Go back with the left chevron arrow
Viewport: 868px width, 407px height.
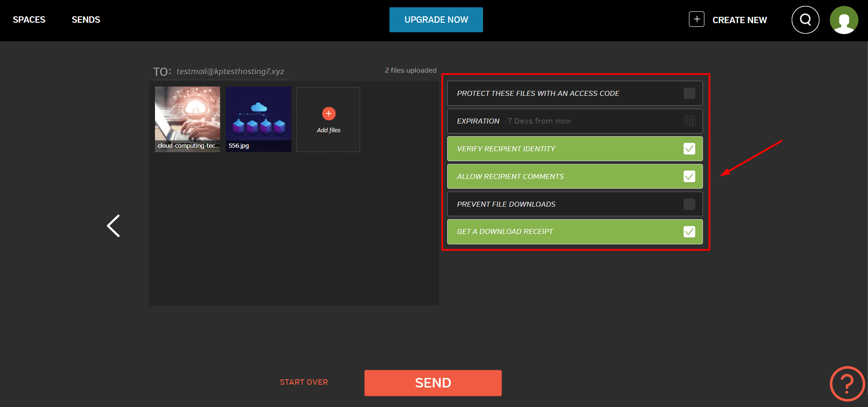point(113,226)
